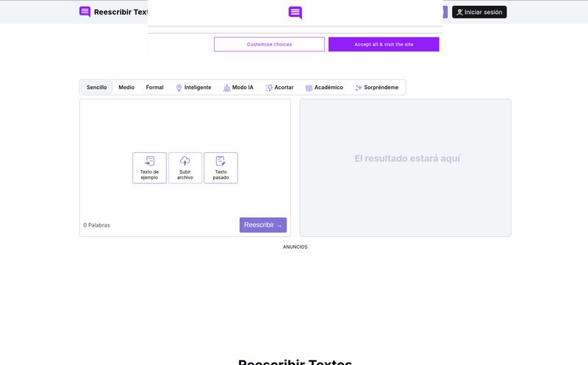Choose the Modo IA tab
The image size is (588, 365).
point(238,87)
